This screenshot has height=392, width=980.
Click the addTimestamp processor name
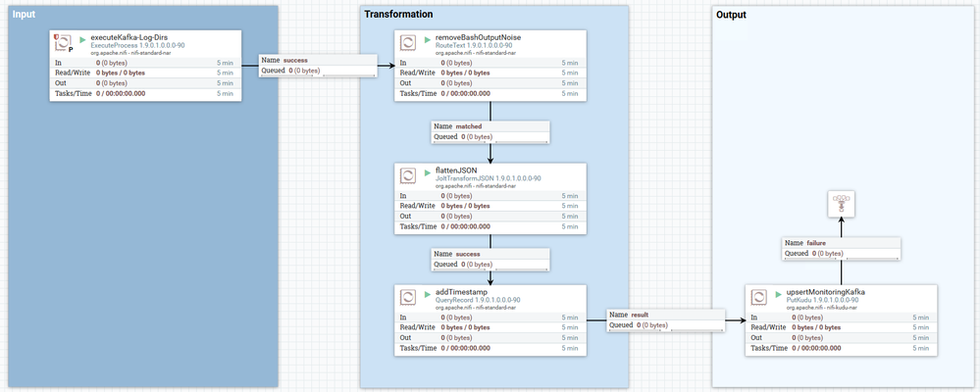461,292
